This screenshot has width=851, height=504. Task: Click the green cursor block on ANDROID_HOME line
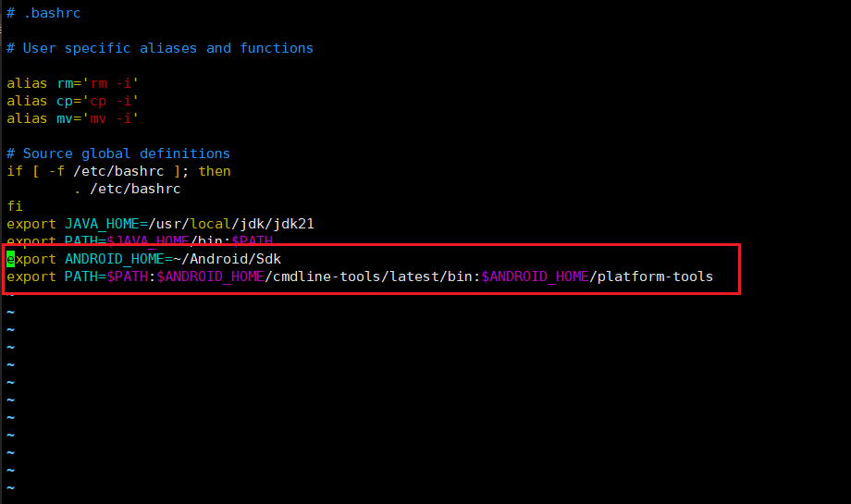click(x=10, y=259)
